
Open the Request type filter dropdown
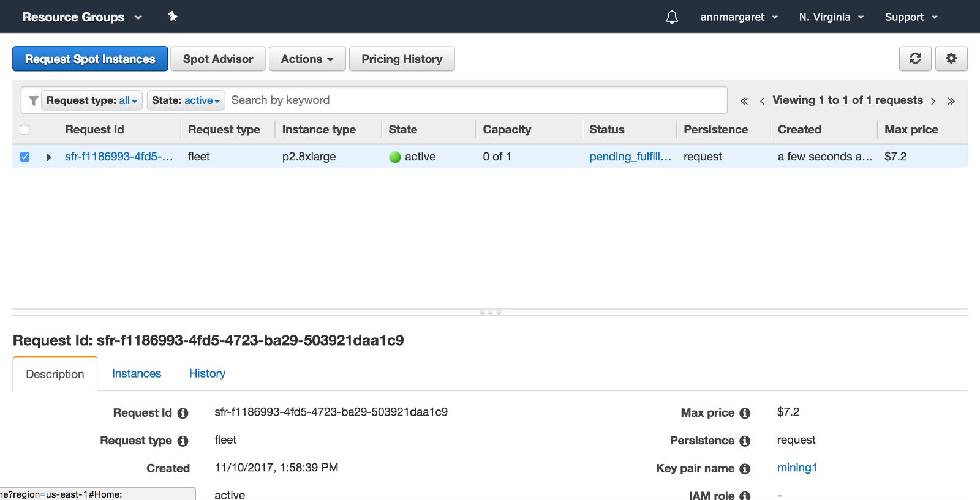(92, 100)
